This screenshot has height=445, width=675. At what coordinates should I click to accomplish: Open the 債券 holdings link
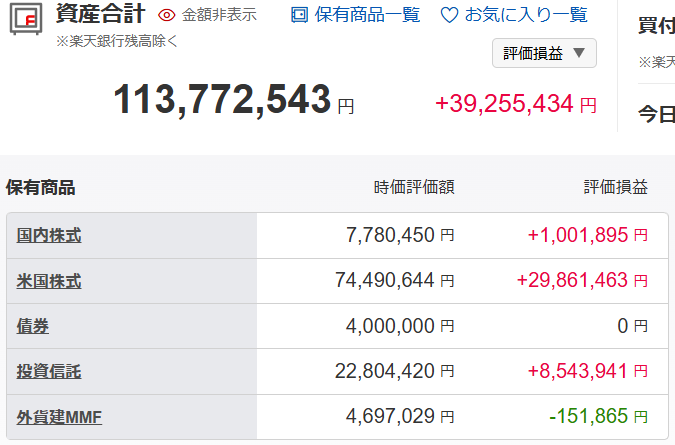coord(33,326)
